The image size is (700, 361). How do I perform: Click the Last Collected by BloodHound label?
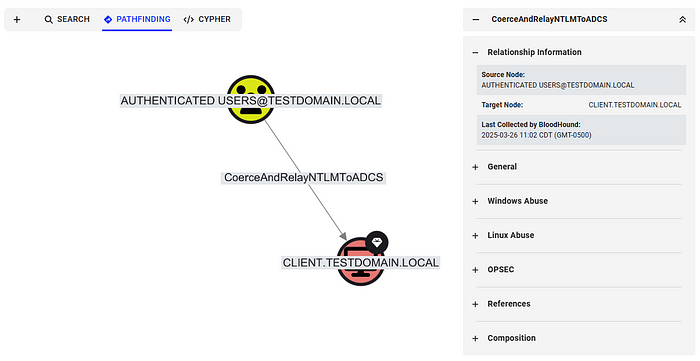coord(531,125)
